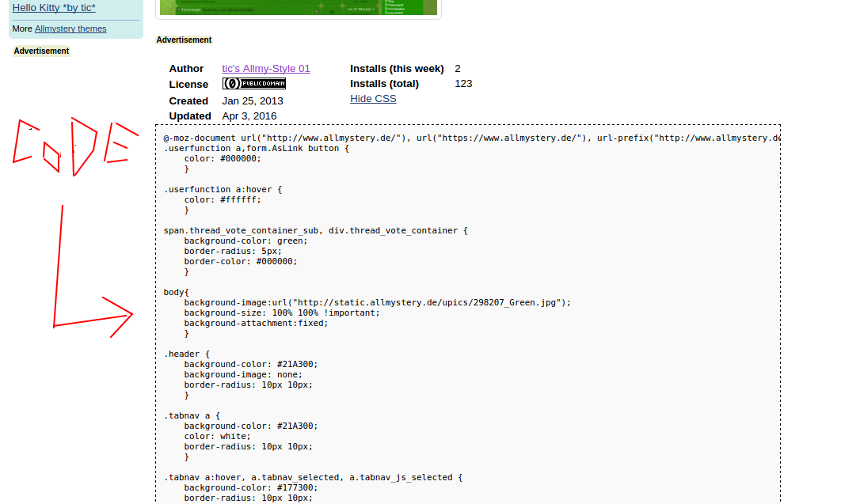Click the 'background-attachment:fixed;' line

click(256, 324)
